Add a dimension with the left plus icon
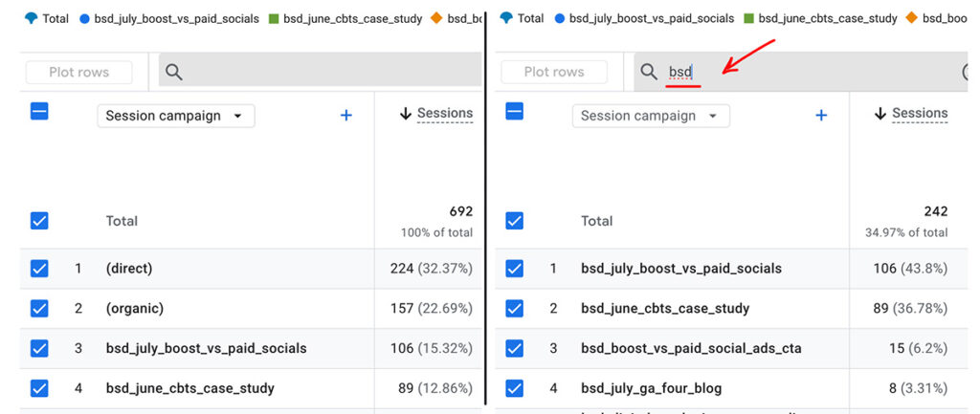980x414 pixels. [345, 116]
